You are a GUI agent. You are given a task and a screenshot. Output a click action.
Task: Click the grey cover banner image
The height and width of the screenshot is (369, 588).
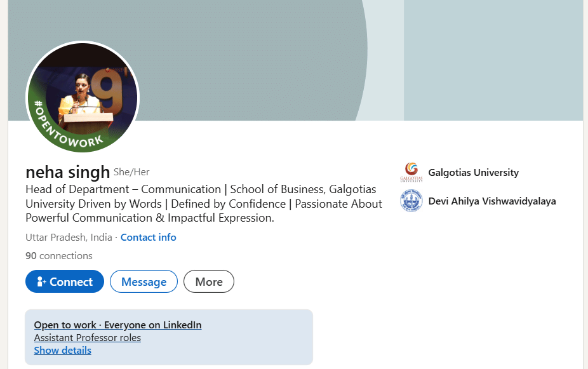click(x=254, y=57)
